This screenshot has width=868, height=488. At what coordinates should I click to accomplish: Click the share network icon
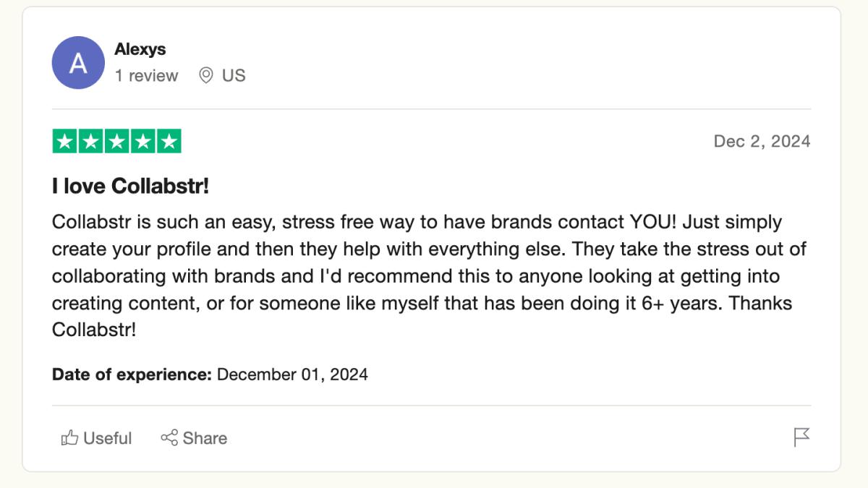tap(169, 438)
